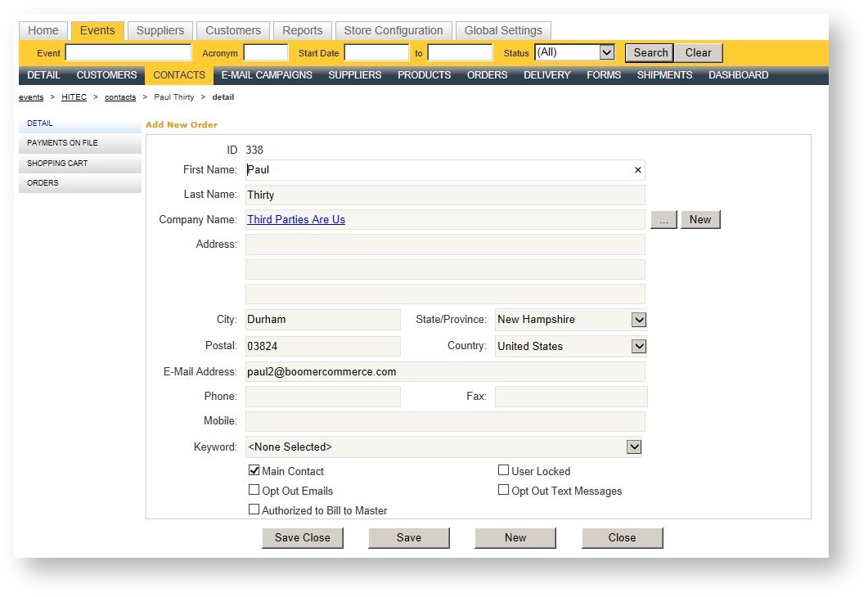Navigate to HITEC via the breadcrumb
The image size is (868, 597).
click(74, 97)
